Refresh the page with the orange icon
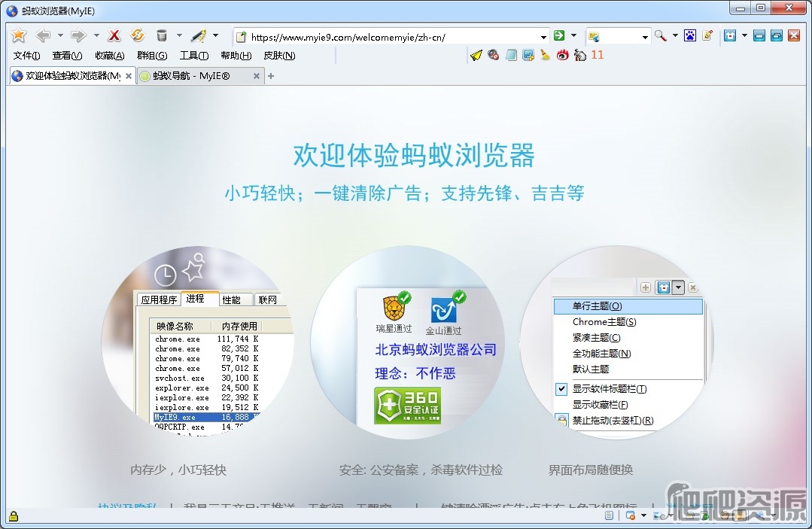 [137, 35]
